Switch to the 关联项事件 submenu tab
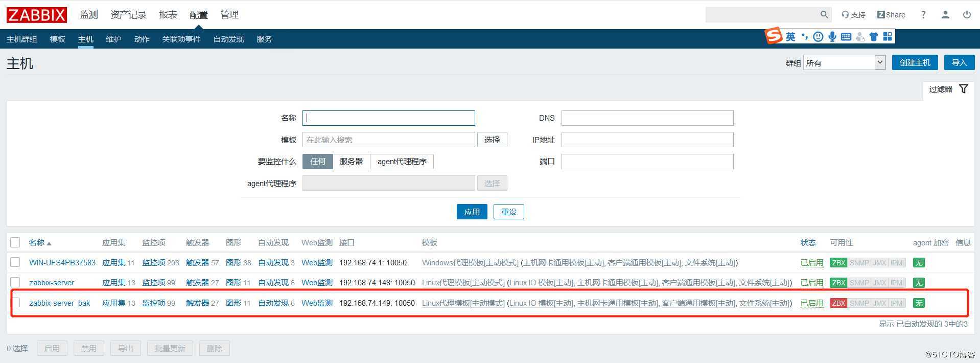980x363 pixels. tap(181, 39)
